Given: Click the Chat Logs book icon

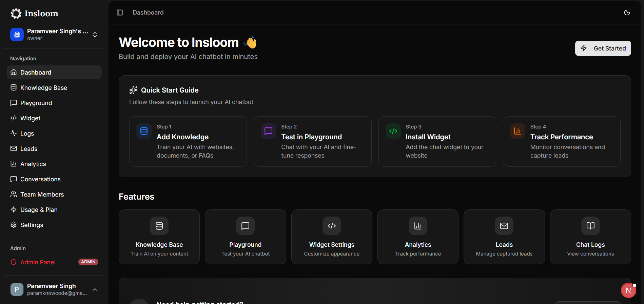Looking at the screenshot, I should [590, 226].
